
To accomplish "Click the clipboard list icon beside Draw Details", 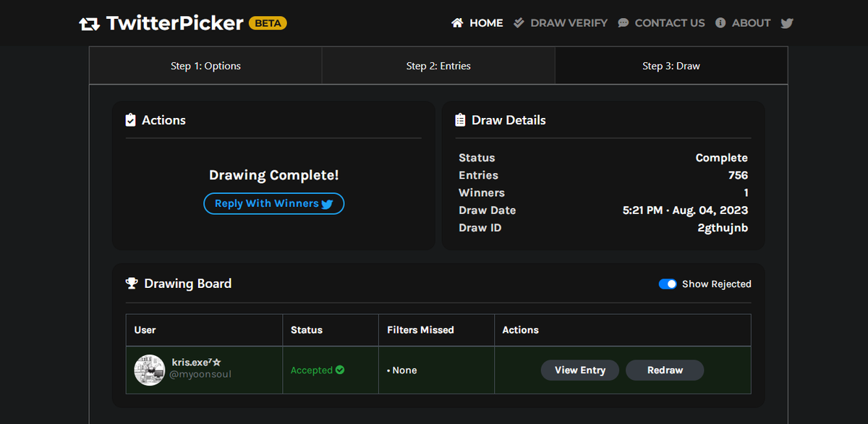I will point(460,120).
